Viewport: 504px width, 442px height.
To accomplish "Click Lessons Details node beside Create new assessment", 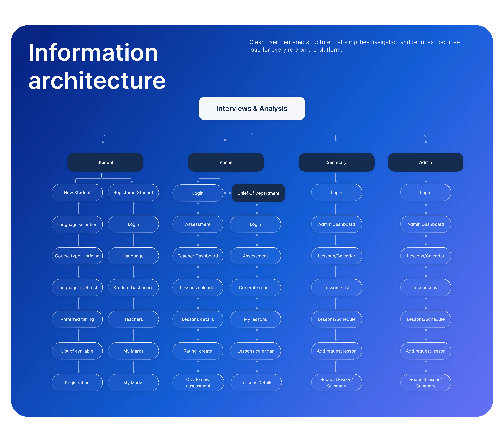I will point(256,383).
